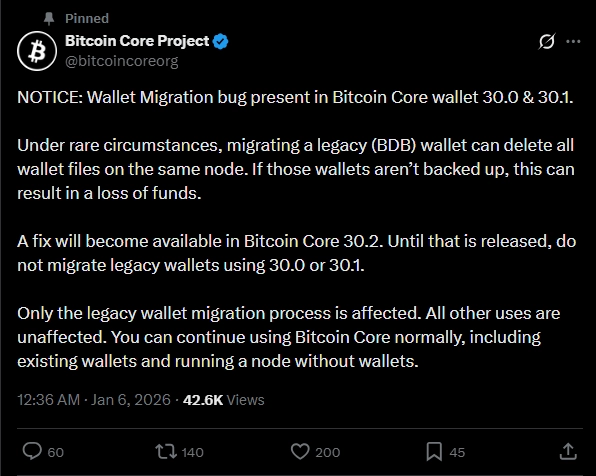Click the pin icon above the post
The image size is (596, 476).
click(x=49, y=18)
